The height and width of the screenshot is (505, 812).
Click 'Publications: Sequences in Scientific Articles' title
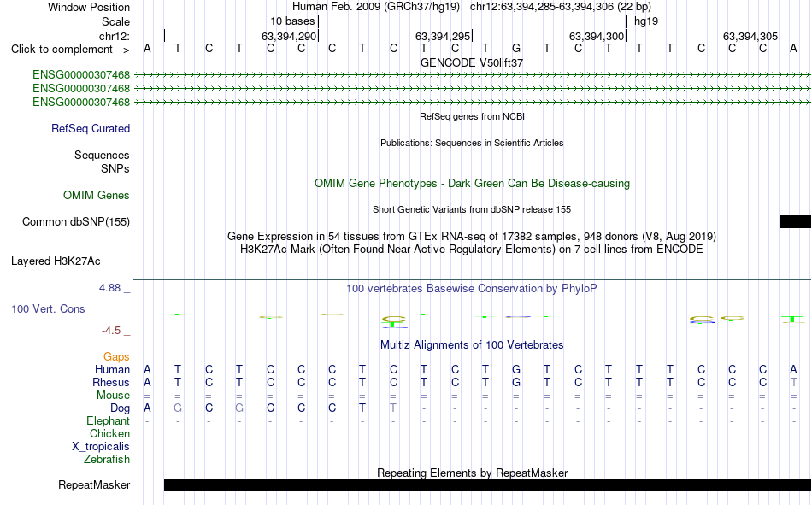coord(472,143)
